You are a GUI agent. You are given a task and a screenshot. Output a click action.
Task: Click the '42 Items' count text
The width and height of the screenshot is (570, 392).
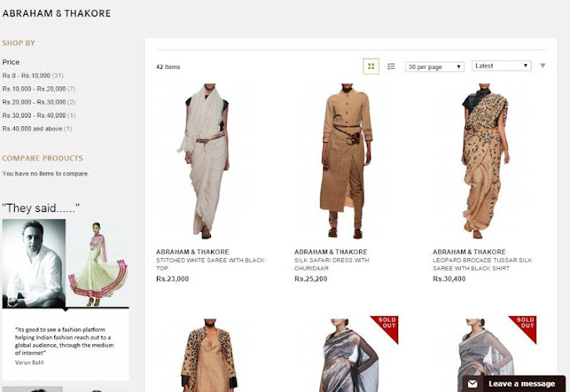pyautogui.click(x=168, y=67)
